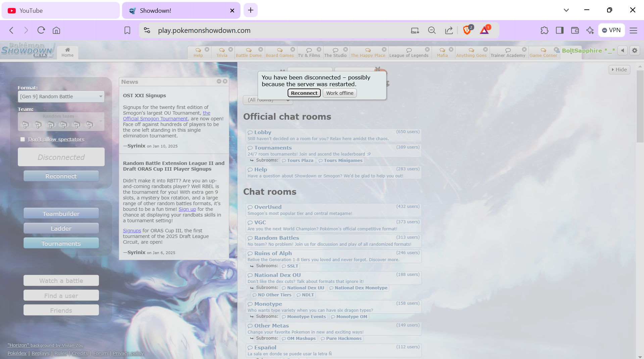Toggle the browser sidebar panel icon
Viewport: 644px width, 359px height.
click(560, 31)
